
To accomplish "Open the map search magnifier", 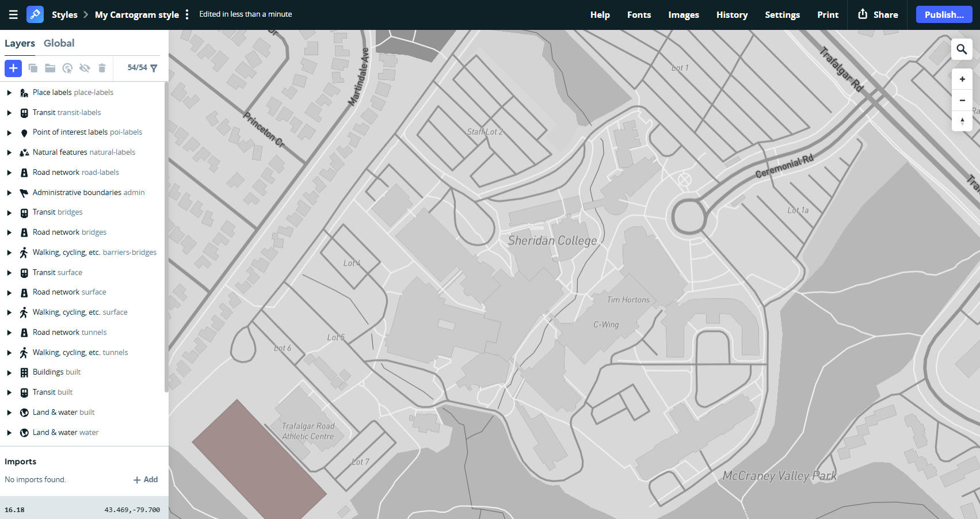I will [961, 49].
